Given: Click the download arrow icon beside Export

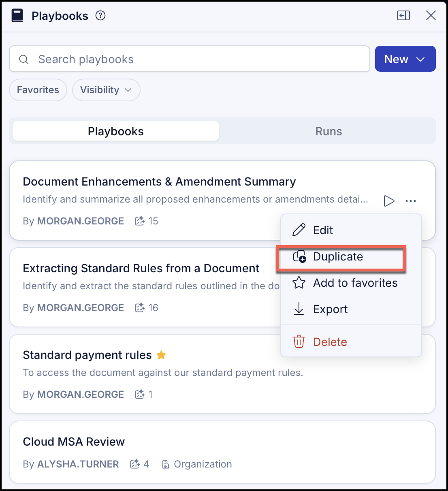Looking at the screenshot, I should (x=299, y=309).
